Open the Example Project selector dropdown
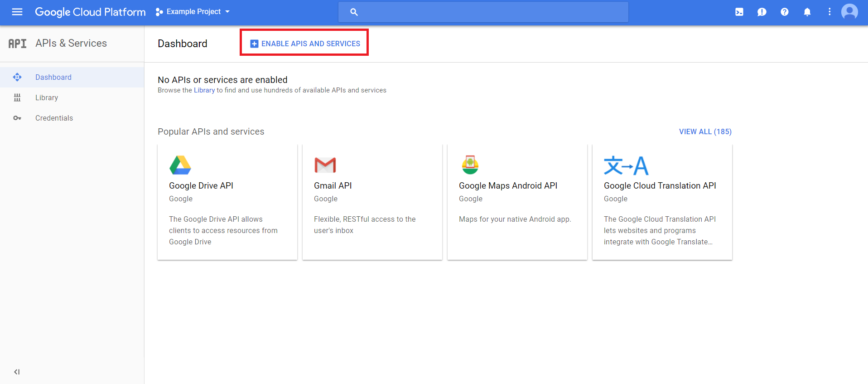The width and height of the screenshot is (868, 384). point(193,12)
